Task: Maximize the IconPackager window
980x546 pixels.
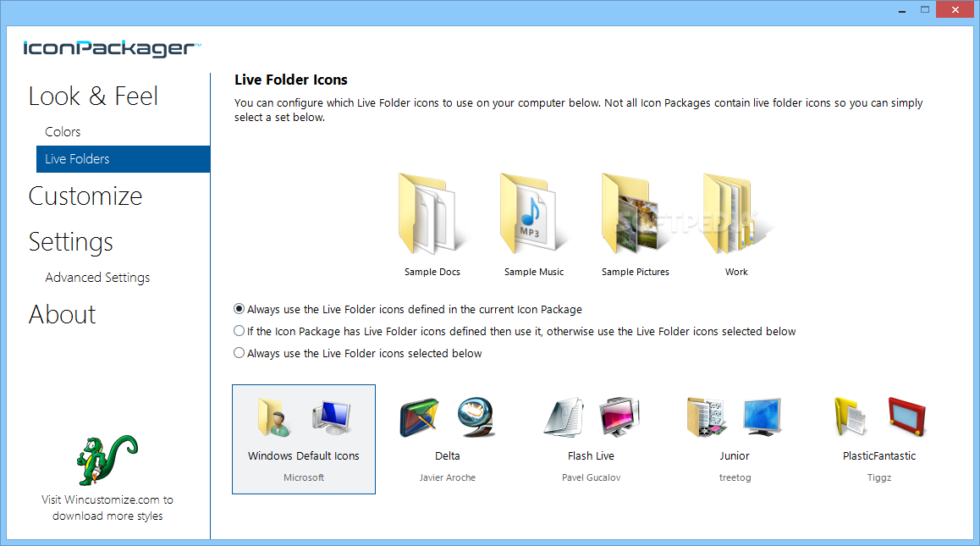Action: click(x=925, y=9)
